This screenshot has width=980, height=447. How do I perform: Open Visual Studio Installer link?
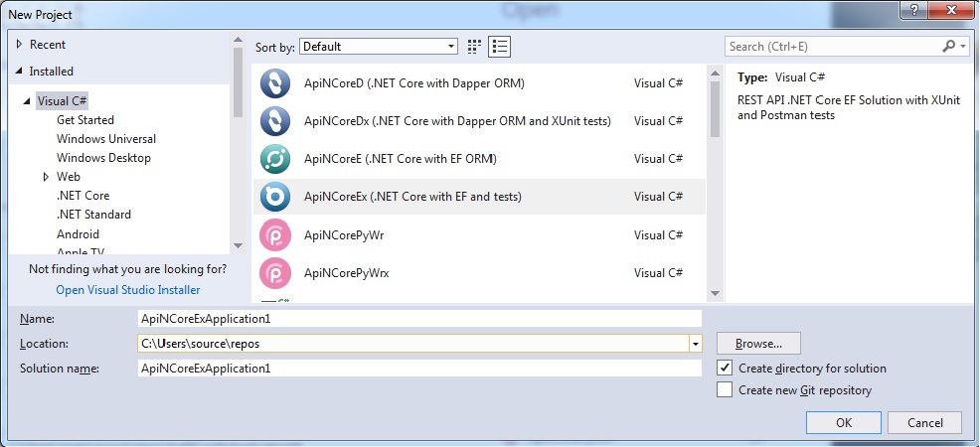(128, 290)
